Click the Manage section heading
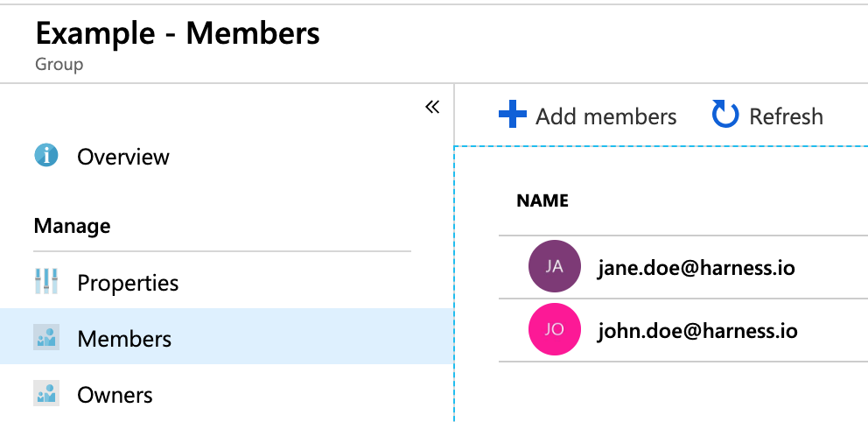868x422 pixels. click(72, 227)
